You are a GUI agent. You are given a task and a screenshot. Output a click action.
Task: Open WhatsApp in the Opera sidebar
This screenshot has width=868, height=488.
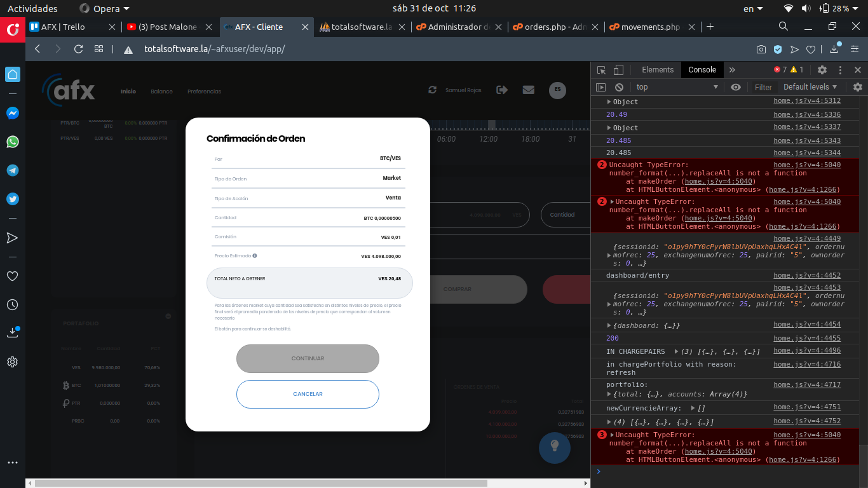(x=13, y=142)
